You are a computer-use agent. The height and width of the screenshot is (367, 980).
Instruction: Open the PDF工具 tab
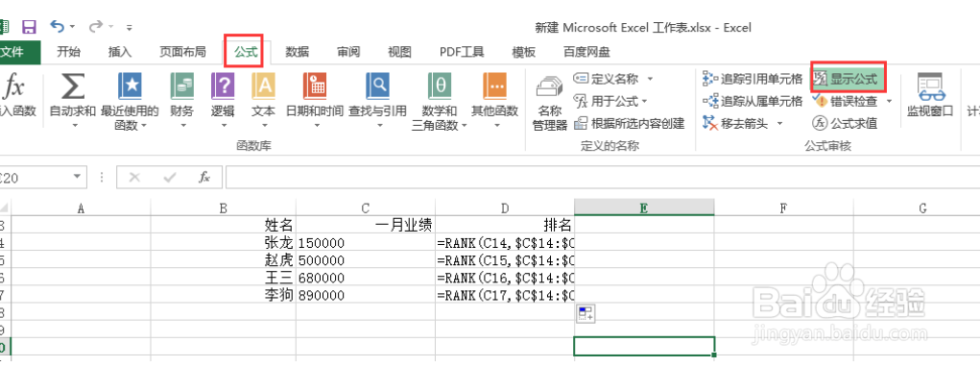[462, 53]
